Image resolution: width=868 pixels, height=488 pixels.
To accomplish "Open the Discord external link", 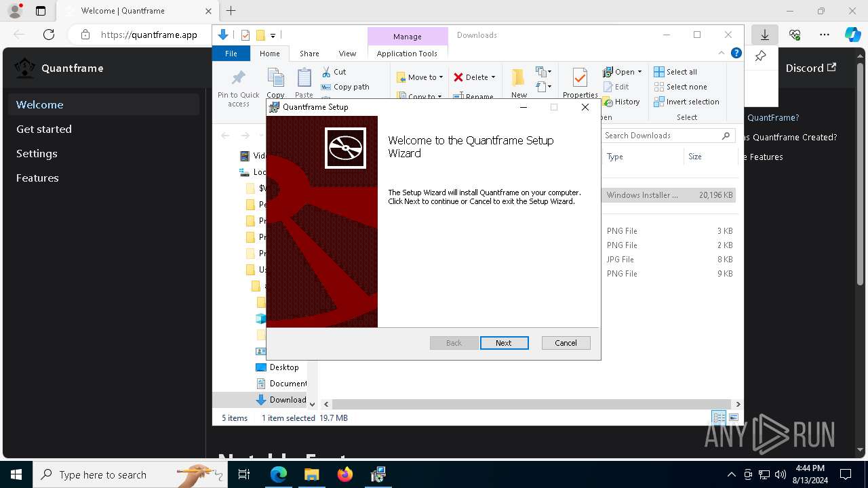I will (x=811, y=68).
